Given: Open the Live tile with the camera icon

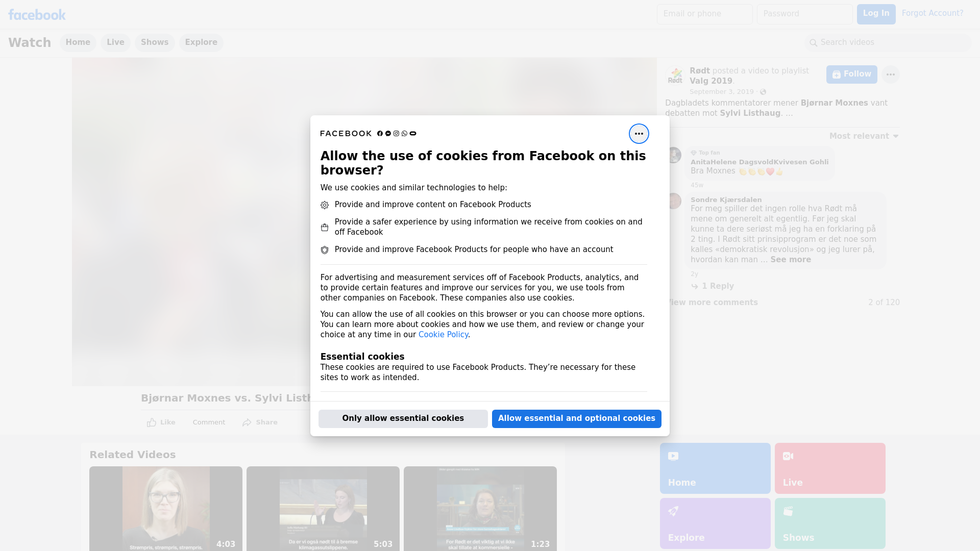Looking at the screenshot, I should 830,468.
